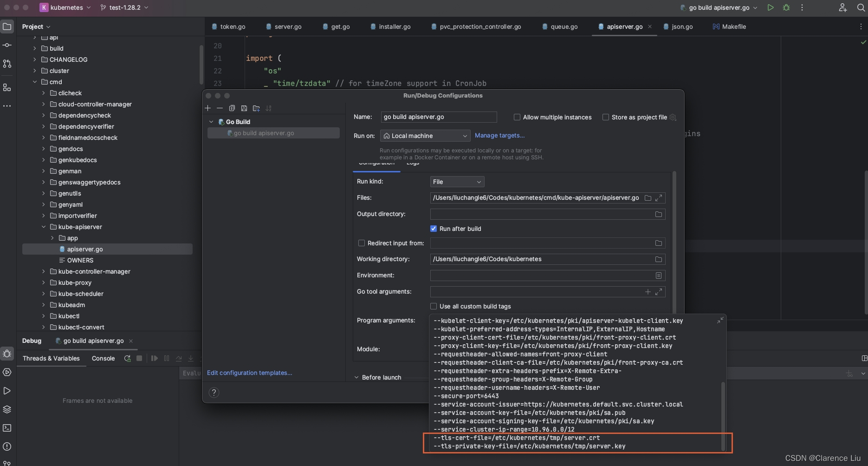Open the Search Everywhere magnifier icon
The image size is (868, 466).
point(861,7)
